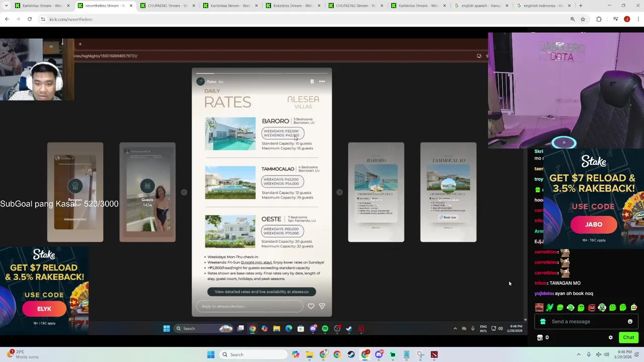The height and width of the screenshot is (362, 644).
Task: Show hidden system tray icons
Action: click(579, 354)
